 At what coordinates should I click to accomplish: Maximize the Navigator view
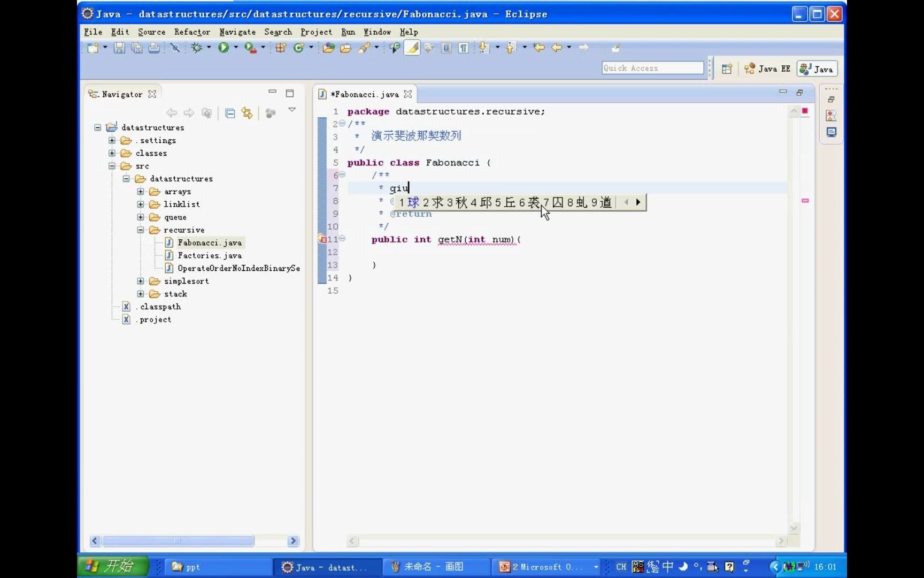tap(290, 93)
